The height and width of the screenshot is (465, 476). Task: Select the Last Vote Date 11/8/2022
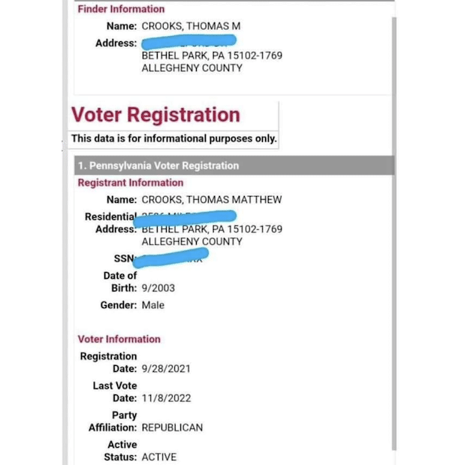point(166,398)
